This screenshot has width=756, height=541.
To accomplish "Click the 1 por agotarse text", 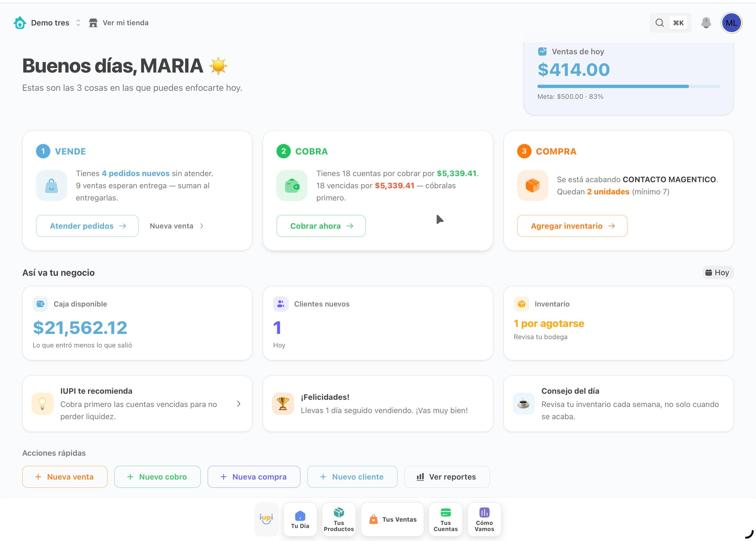I will [x=549, y=323].
